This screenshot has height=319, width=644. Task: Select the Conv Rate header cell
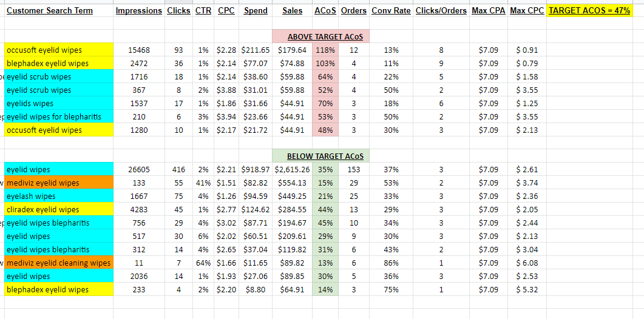(391, 11)
